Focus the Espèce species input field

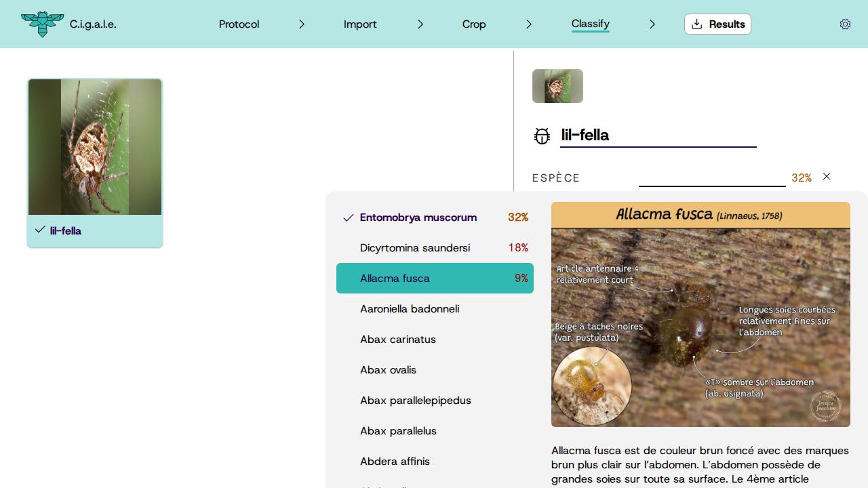pyautogui.click(x=712, y=178)
